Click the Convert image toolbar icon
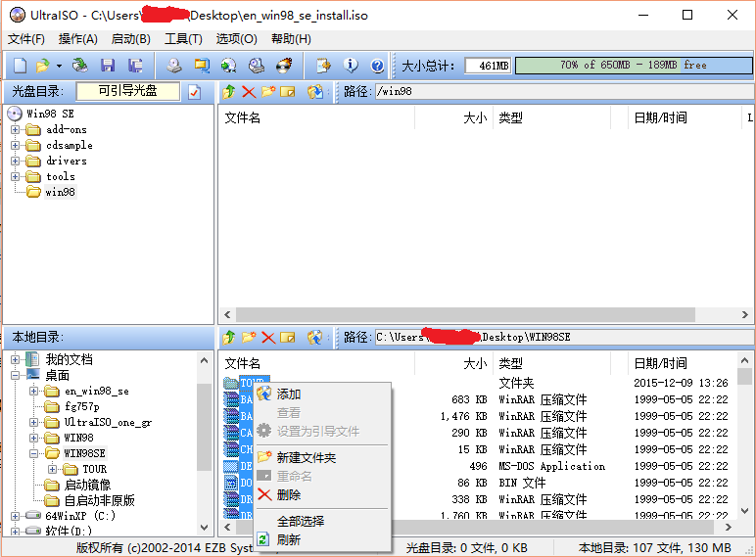This screenshot has height=557, width=756. [x=228, y=65]
